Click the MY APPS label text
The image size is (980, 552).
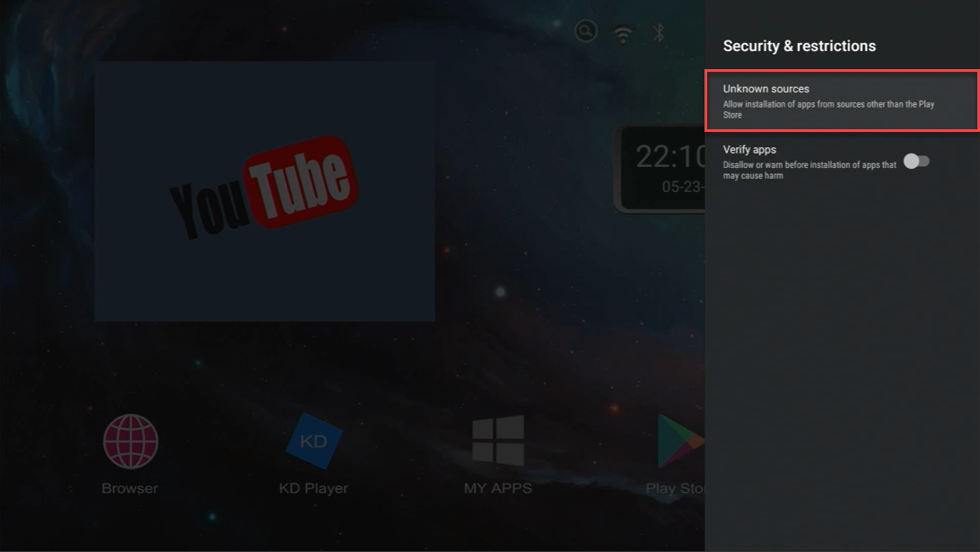click(x=498, y=488)
